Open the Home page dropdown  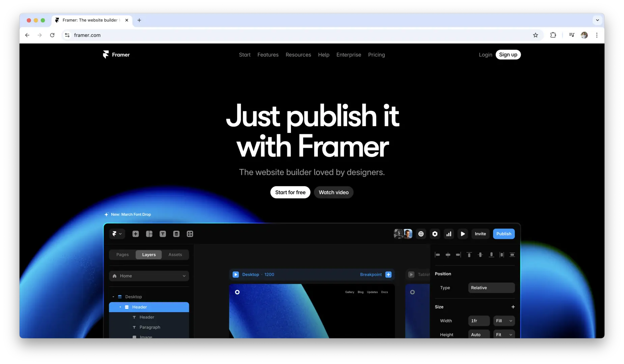[x=149, y=276]
